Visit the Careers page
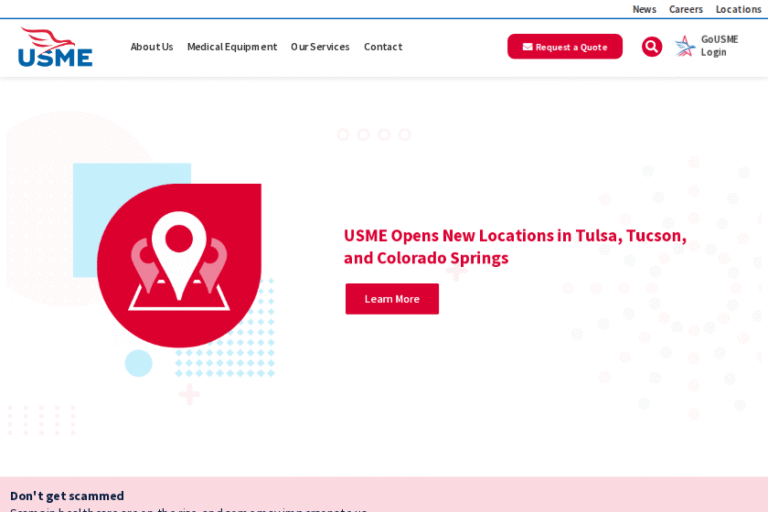 click(x=686, y=9)
